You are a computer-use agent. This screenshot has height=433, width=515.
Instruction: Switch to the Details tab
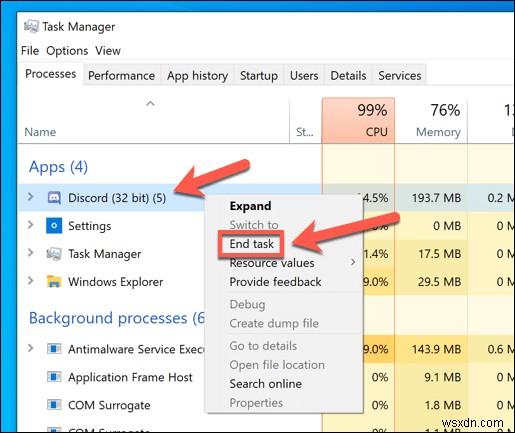click(348, 76)
